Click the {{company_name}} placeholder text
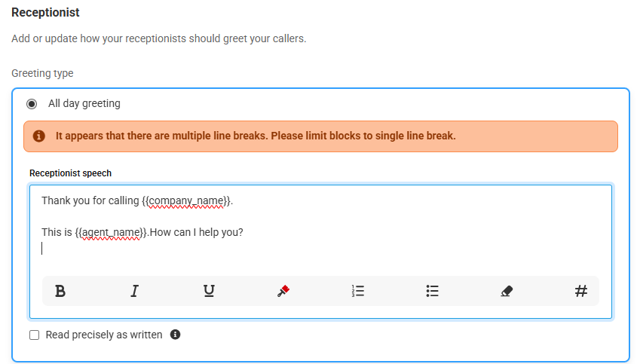640x364 pixels. 186,200
